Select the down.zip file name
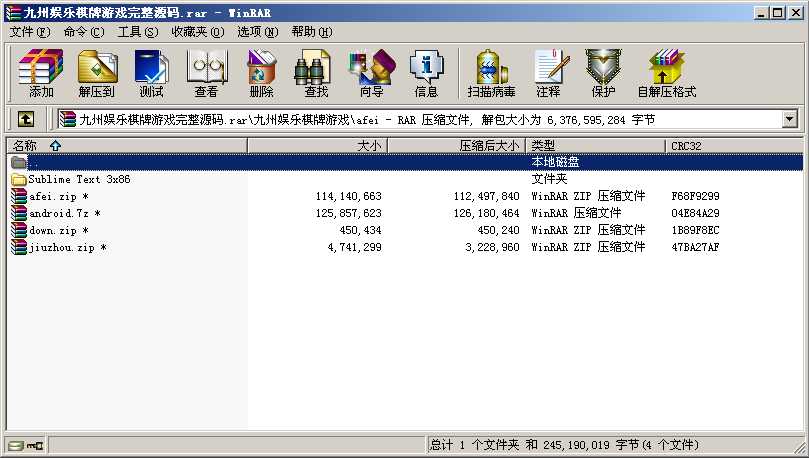Image resolution: width=809 pixels, height=458 pixels. (59, 231)
